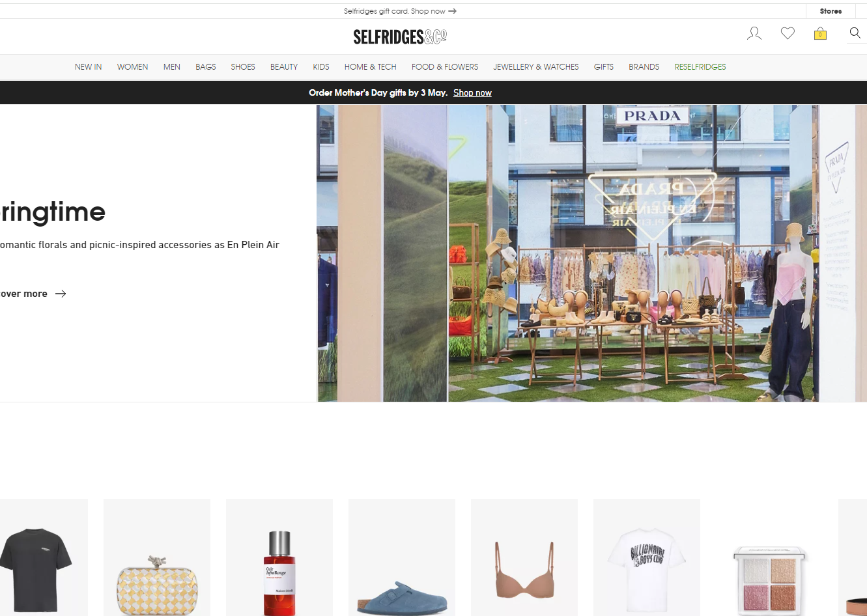Viewport: 867px width, 616px height.
Task: Open the GIFTS menu
Action: pyautogui.click(x=604, y=67)
